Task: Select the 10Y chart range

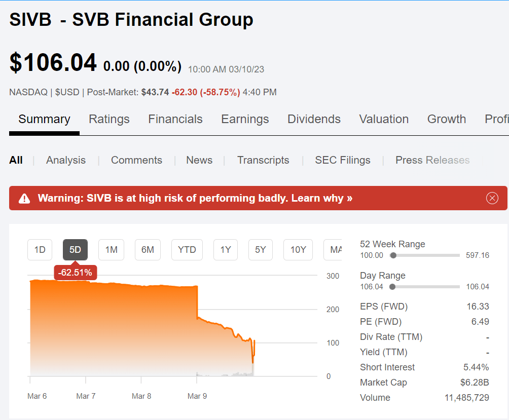Action: click(x=298, y=250)
